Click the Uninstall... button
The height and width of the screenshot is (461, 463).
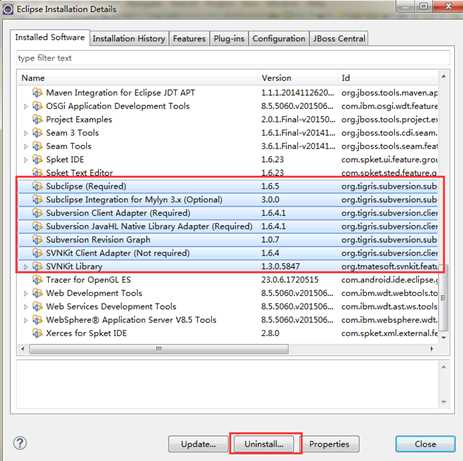tap(264, 444)
